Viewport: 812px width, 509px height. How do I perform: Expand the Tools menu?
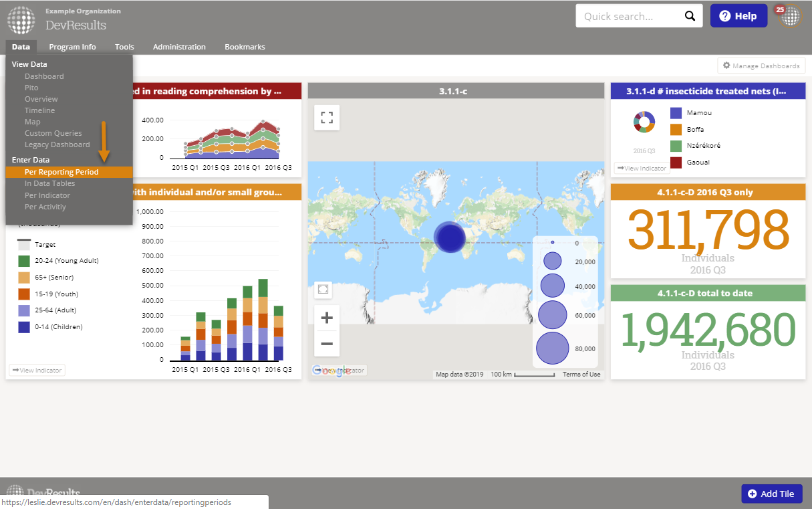pos(124,47)
